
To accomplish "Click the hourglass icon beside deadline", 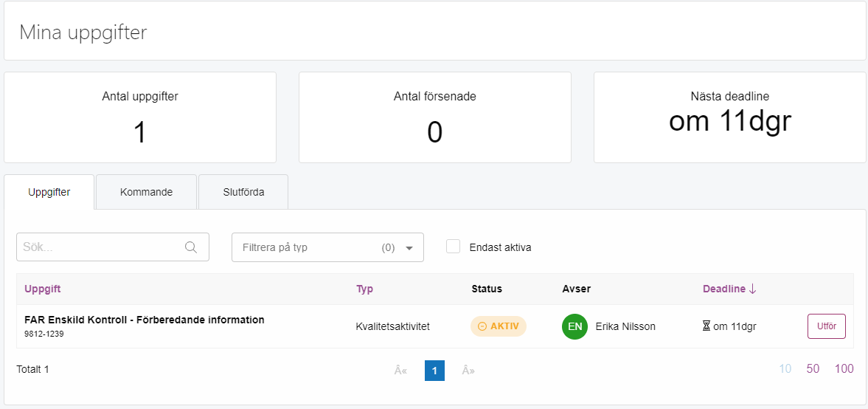I will coord(706,326).
